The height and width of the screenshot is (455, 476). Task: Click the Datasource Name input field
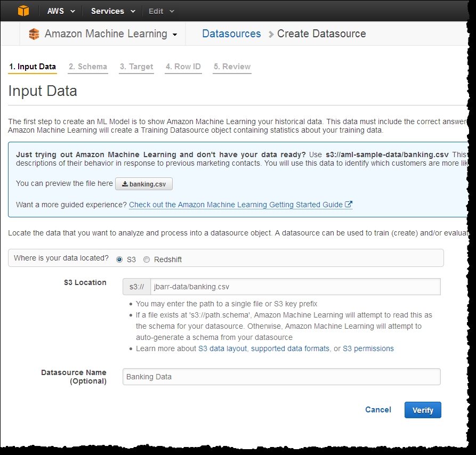coord(281,377)
